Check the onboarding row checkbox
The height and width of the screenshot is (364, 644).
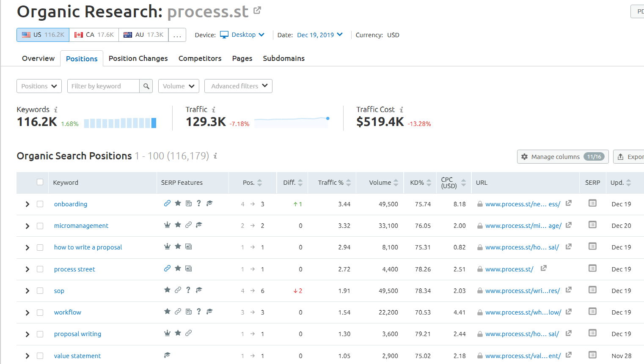point(40,204)
